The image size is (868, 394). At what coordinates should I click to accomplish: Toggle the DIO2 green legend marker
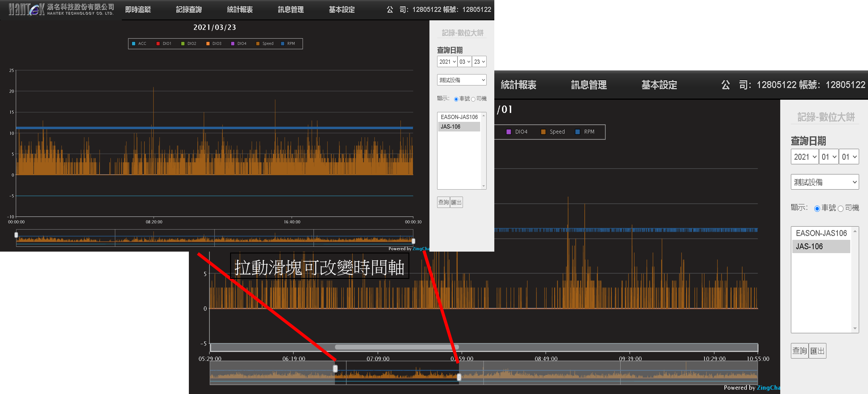[183, 43]
